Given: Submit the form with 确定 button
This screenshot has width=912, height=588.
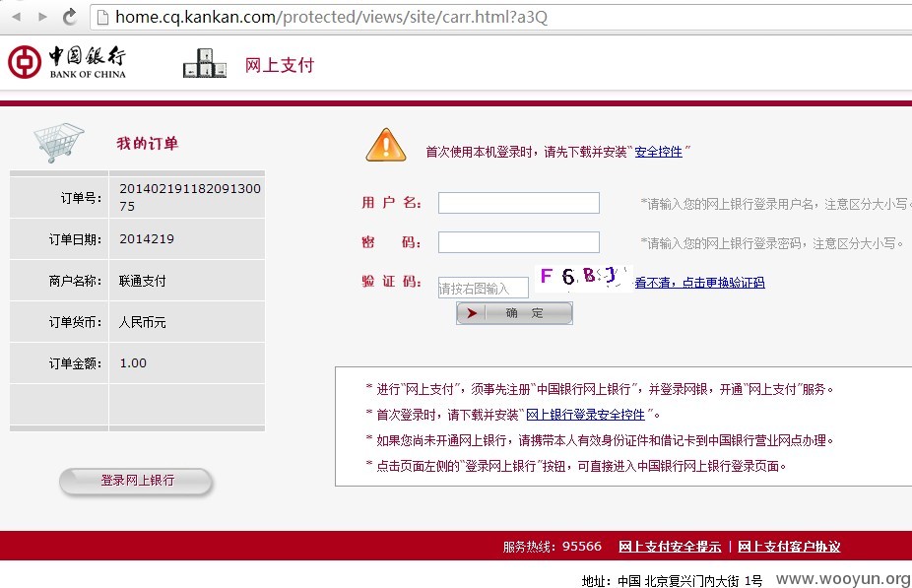Looking at the screenshot, I should pyautogui.click(x=514, y=313).
